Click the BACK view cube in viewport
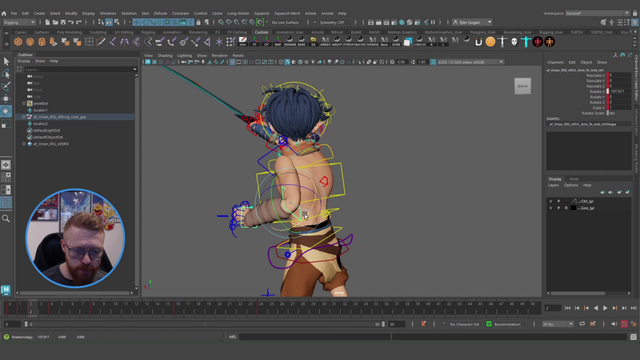 tap(522, 86)
